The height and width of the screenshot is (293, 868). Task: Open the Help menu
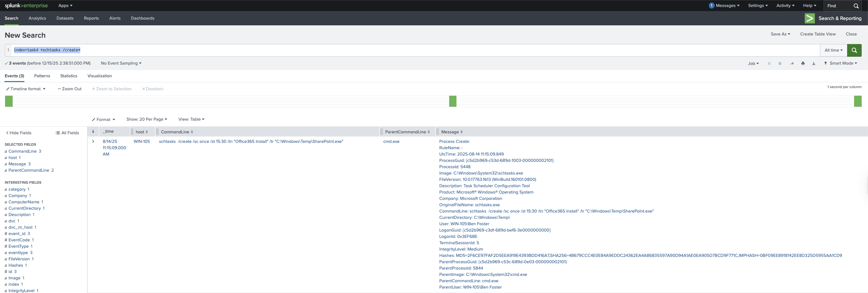pos(809,5)
